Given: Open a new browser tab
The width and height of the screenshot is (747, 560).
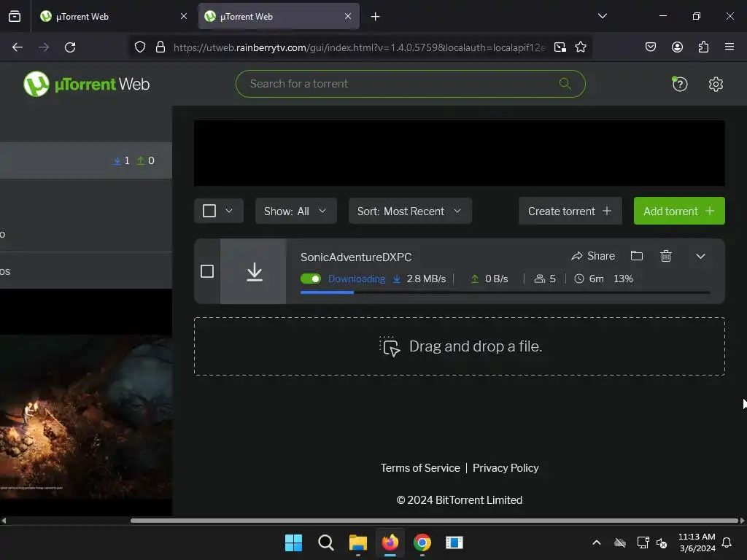Looking at the screenshot, I should tap(376, 17).
